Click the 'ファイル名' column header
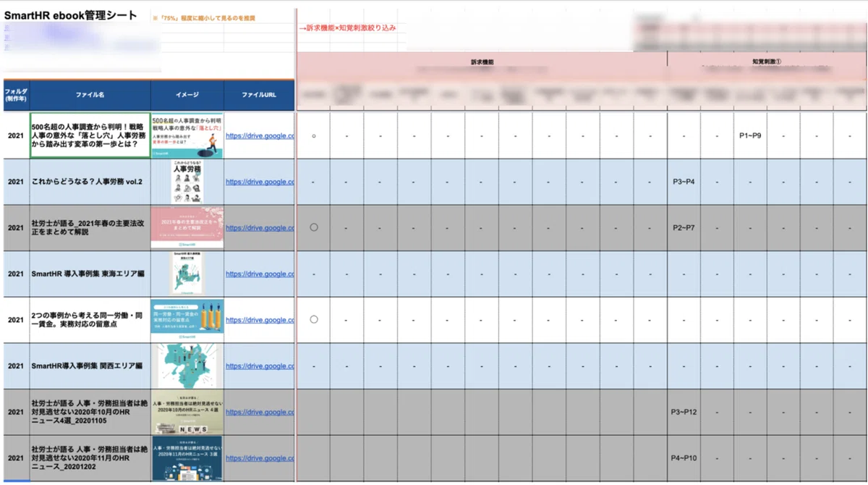 tap(90, 95)
